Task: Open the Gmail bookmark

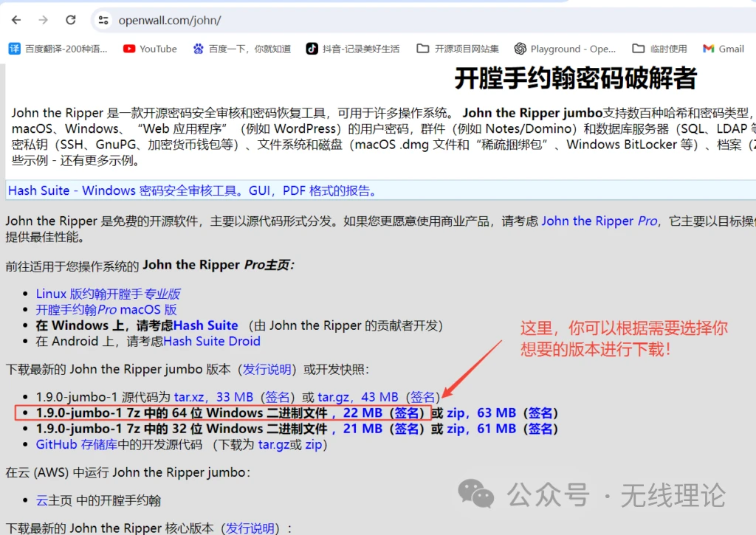Action: pos(724,49)
